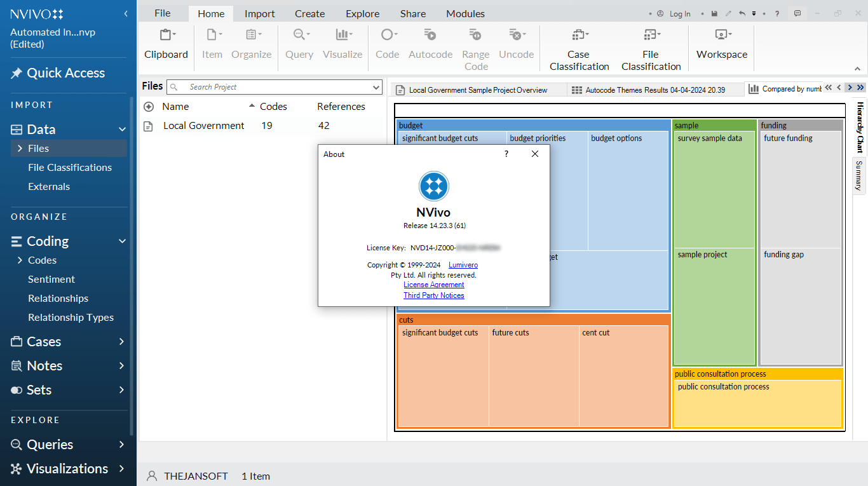The image size is (868, 486).
Task: Click the Range Code ribbon button
Action: pos(476,49)
